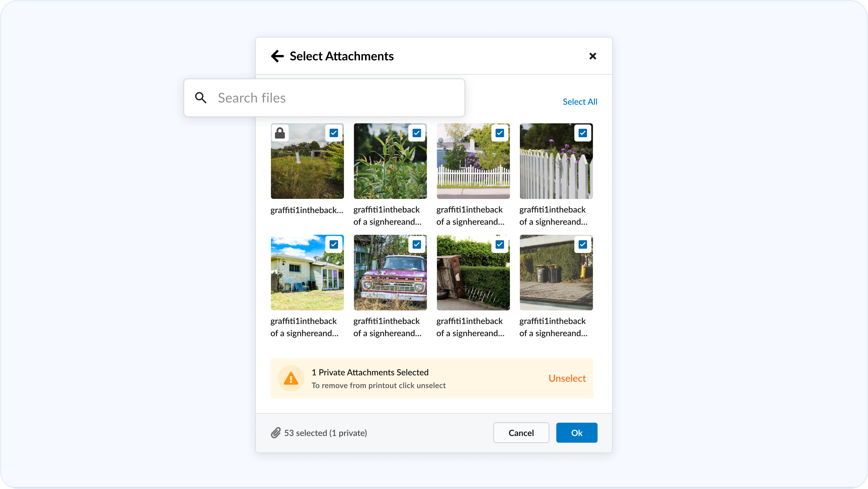
Task: Uncheck the purple truck photo checkbox
Action: (417, 244)
